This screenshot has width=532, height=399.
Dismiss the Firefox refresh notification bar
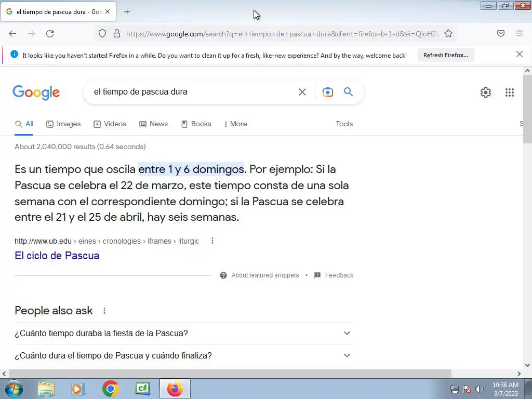point(520,54)
